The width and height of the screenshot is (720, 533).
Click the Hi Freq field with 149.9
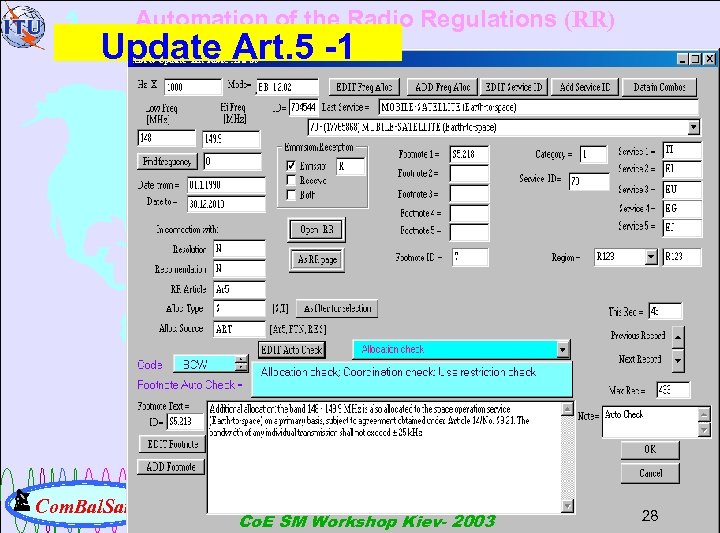coord(231,139)
